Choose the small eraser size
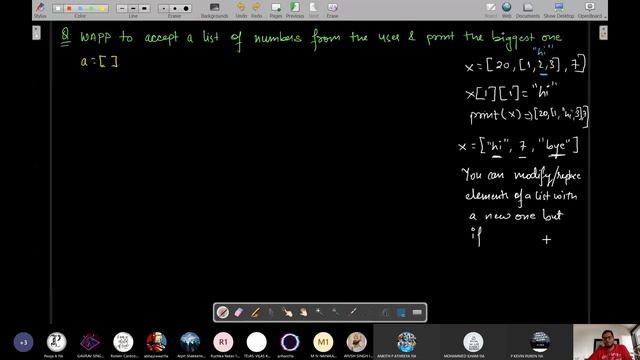This screenshot has height=360, width=640. pos(164,8)
